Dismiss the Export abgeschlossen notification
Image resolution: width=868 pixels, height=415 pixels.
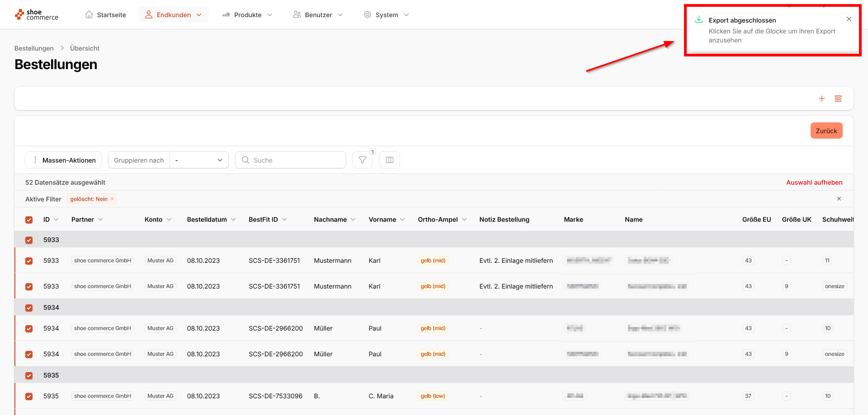849,19
